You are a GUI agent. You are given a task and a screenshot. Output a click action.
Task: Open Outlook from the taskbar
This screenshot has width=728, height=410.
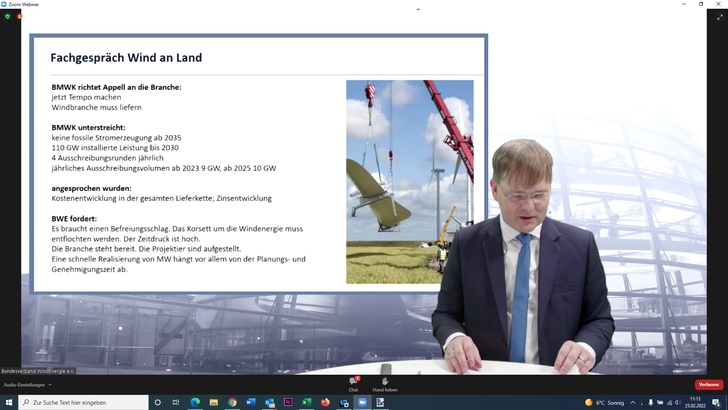pos(269,402)
